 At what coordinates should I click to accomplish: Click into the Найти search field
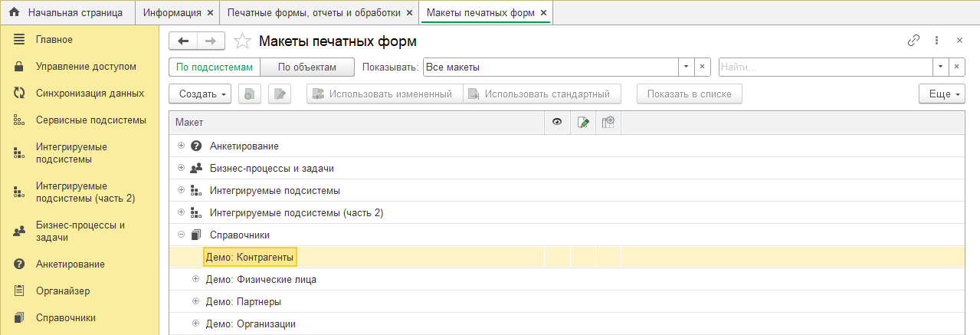click(x=824, y=67)
